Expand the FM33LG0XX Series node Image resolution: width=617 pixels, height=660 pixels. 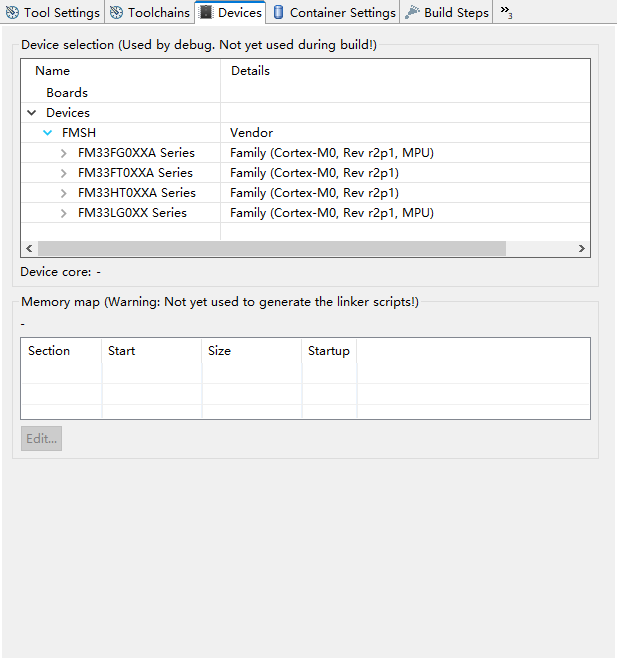tap(64, 213)
